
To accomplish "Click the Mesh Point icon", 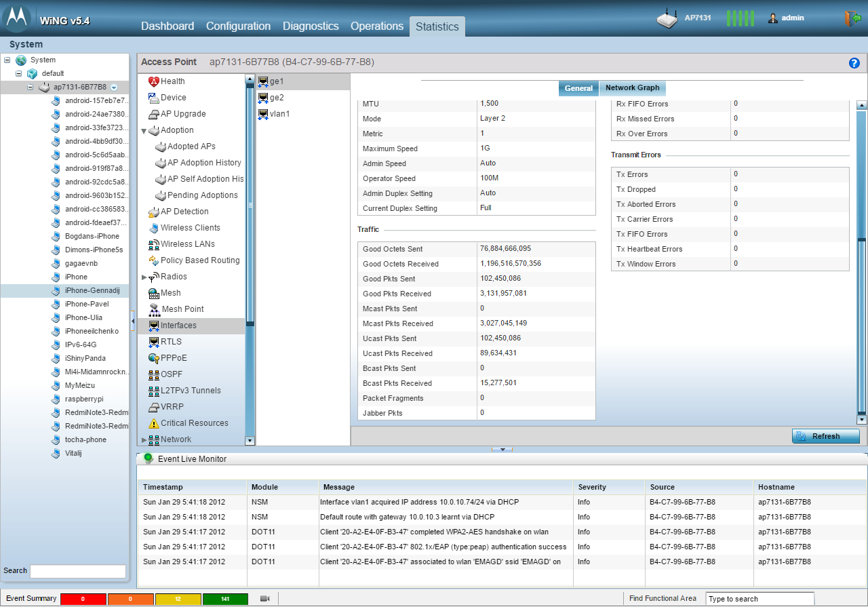I will (x=154, y=309).
